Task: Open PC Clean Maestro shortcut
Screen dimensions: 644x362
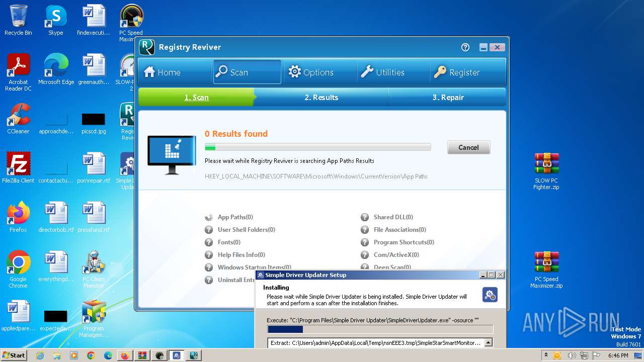Action: (x=94, y=269)
